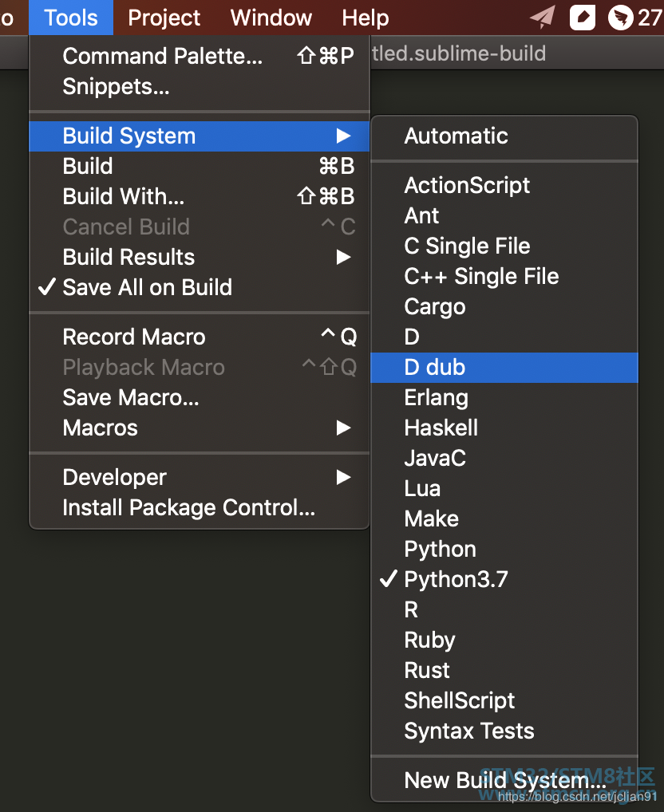664x812 pixels.
Task: Click the bird icon in menu bar
Action: pos(620,18)
